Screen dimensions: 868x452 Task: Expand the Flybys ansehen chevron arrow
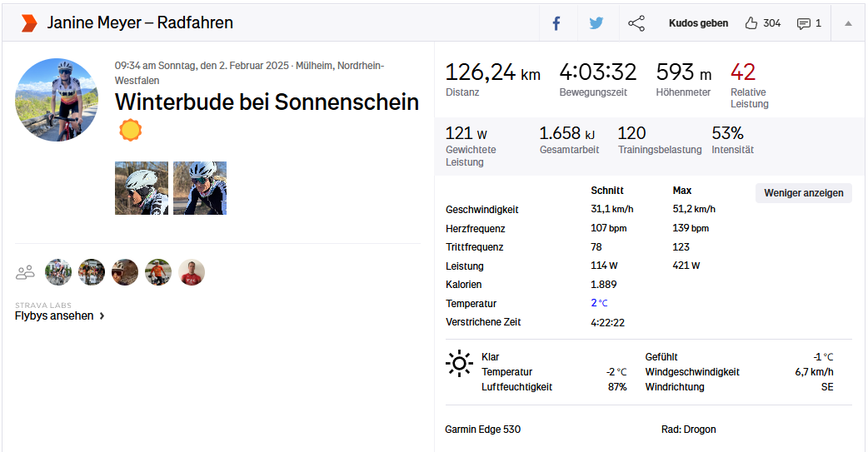(102, 316)
